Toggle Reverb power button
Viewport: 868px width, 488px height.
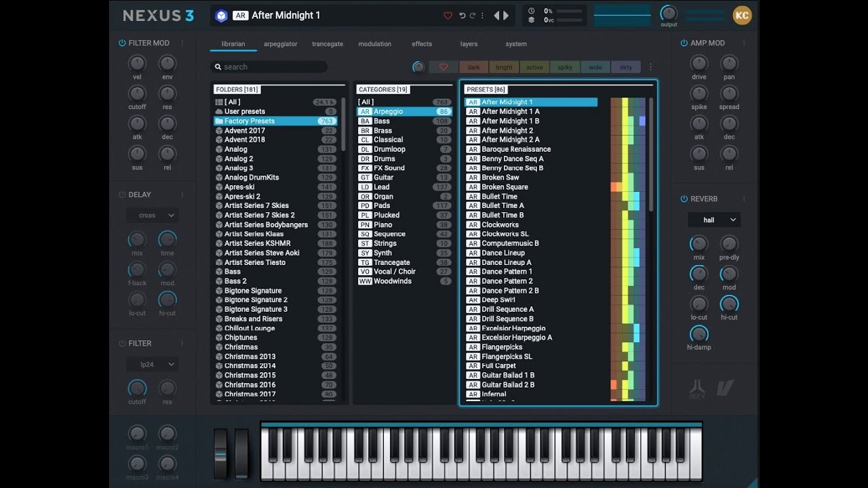[684, 199]
